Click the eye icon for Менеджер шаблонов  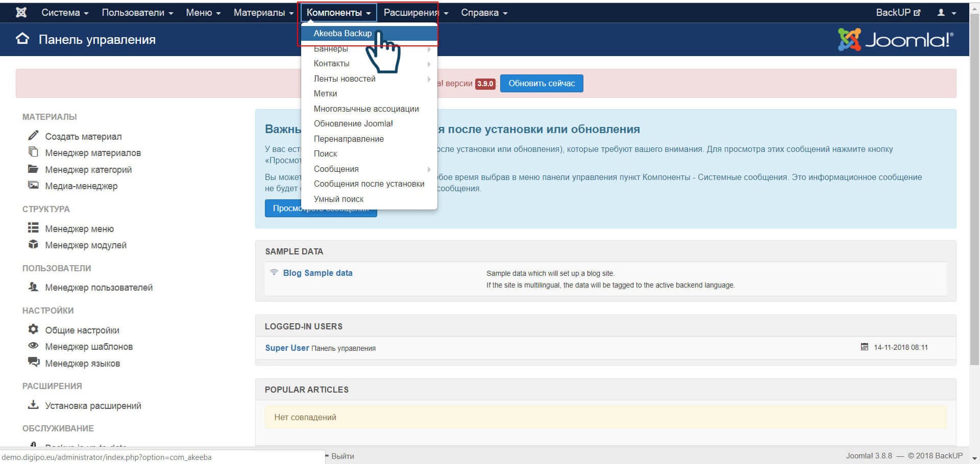tap(33, 346)
